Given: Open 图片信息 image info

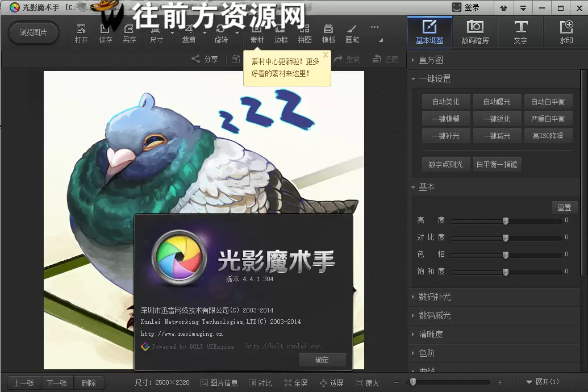Looking at the screenshot, I should point(219,382).
